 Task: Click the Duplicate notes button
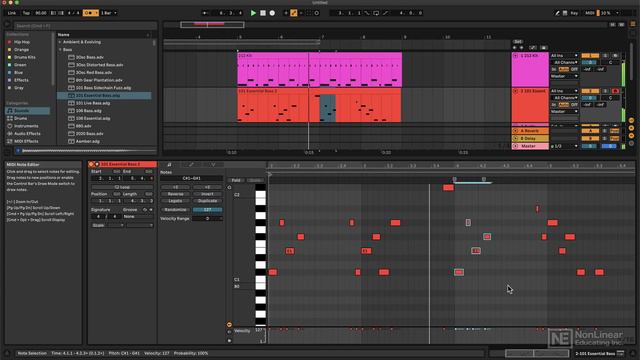point(207,201)
